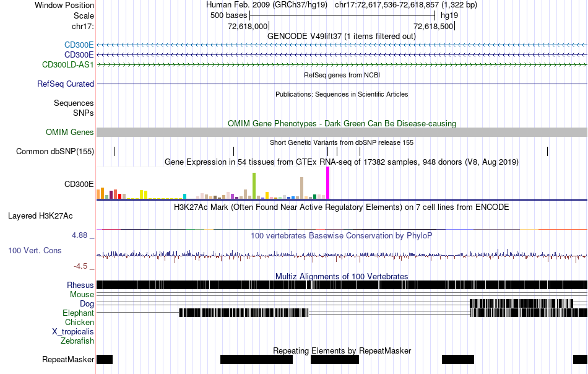Open Publications: Sequences in Scientific Articles title
The height and width of the screenshot is (374, 588).
pos(342,94)
